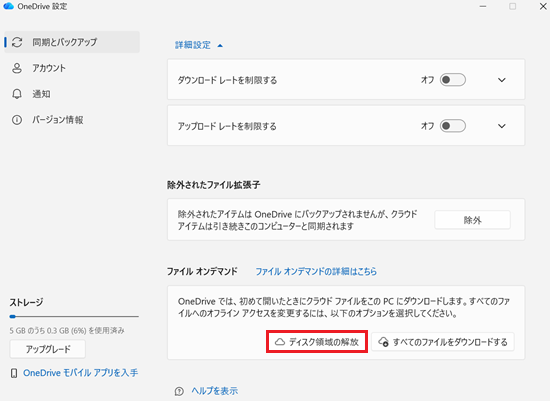Expand the アップロード レートを制限する chevron
The width and height of the screenshot is (550, 401).
click(x=502, y=126)
